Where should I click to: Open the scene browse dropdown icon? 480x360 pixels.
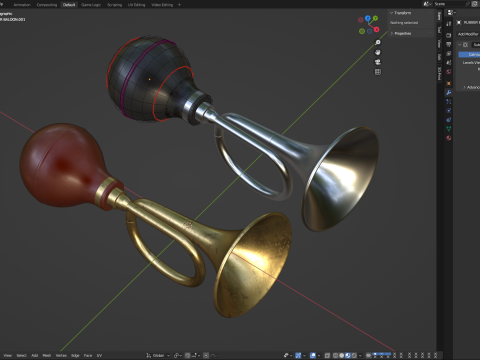click(x=427, y=4)
